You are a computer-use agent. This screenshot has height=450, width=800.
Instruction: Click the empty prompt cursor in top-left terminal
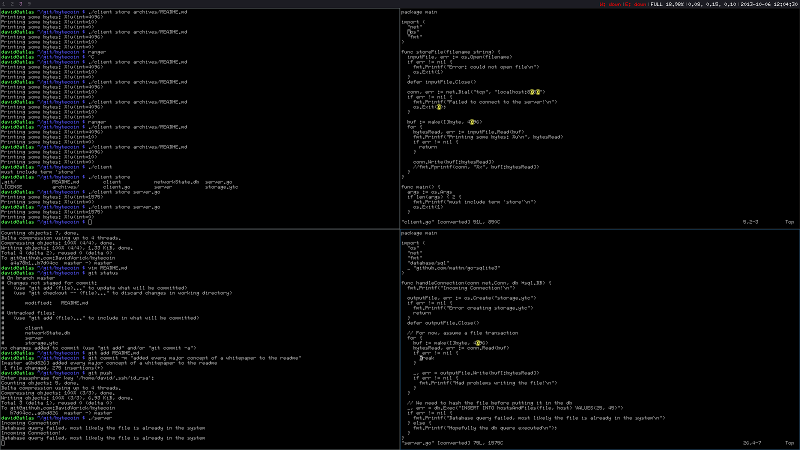[90, 222]
